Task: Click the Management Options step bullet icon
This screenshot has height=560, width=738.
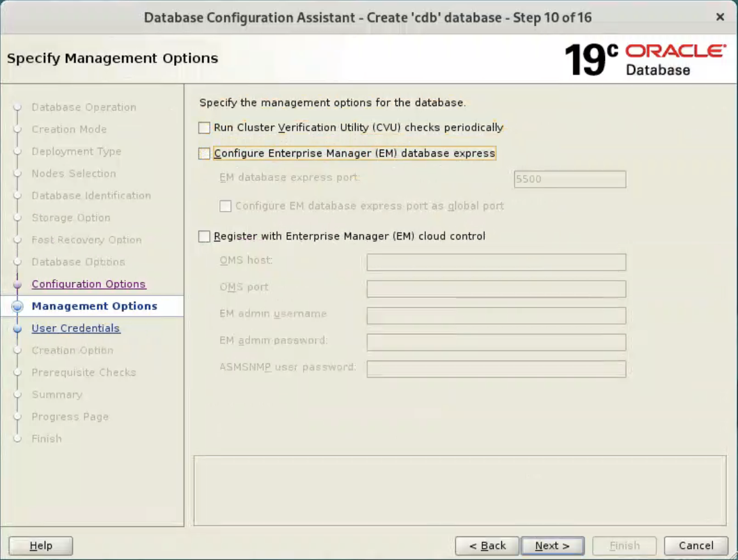Action: pos(17,306)
